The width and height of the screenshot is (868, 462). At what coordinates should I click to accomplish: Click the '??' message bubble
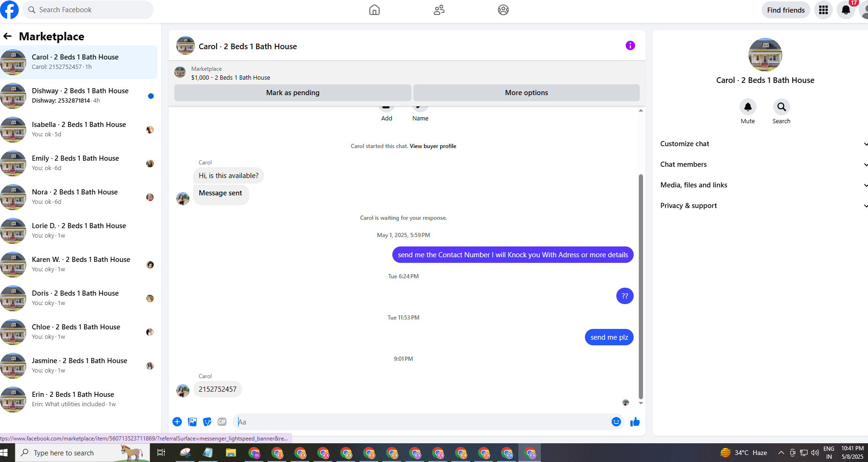coord(625,296)
